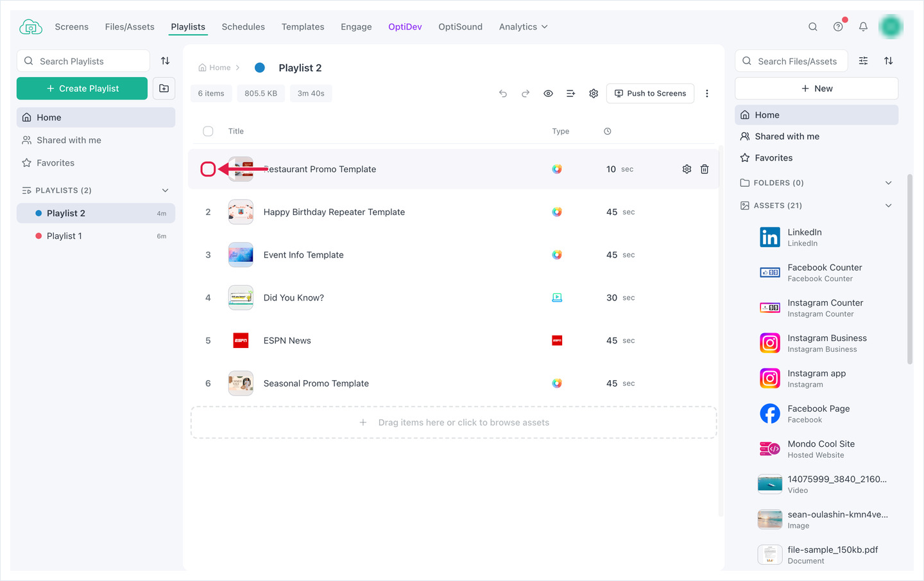Preview playlist with the eye icon
This screenshot has width=924, height=581.
click(548, 94)
